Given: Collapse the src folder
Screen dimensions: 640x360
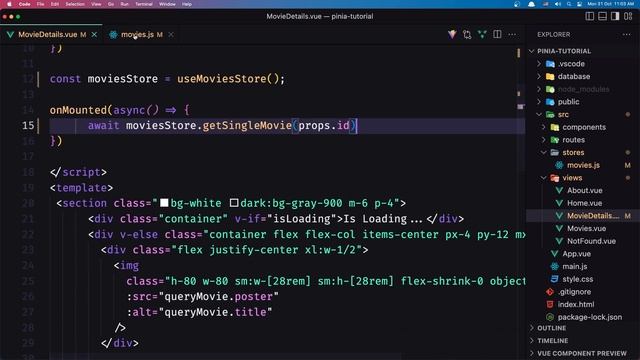Looking at the screenshot, I should click(563, 114).
